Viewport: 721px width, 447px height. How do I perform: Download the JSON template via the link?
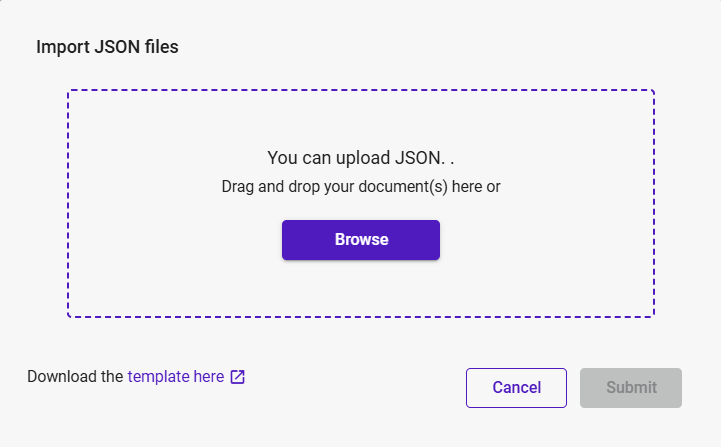[176, 377]
